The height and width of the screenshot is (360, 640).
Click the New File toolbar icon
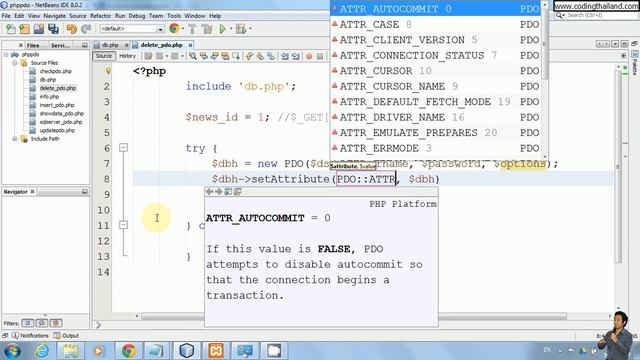(x=11, y=29)
